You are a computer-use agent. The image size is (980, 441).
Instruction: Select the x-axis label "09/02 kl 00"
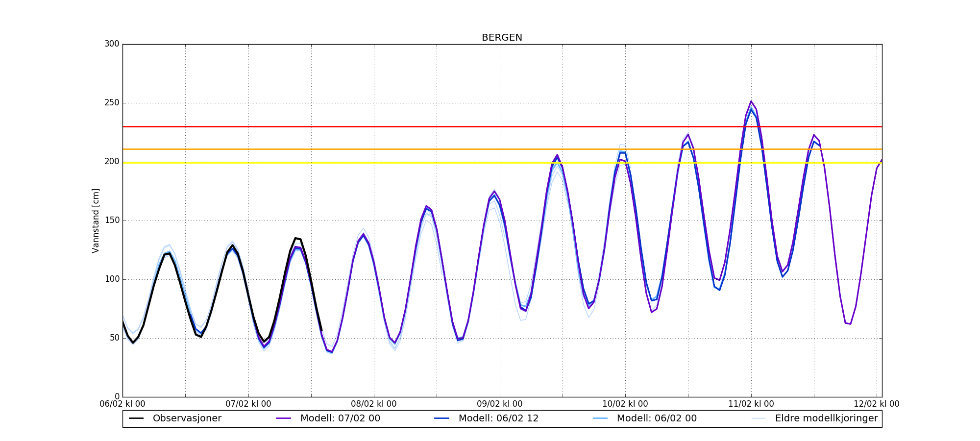point(500,404)
